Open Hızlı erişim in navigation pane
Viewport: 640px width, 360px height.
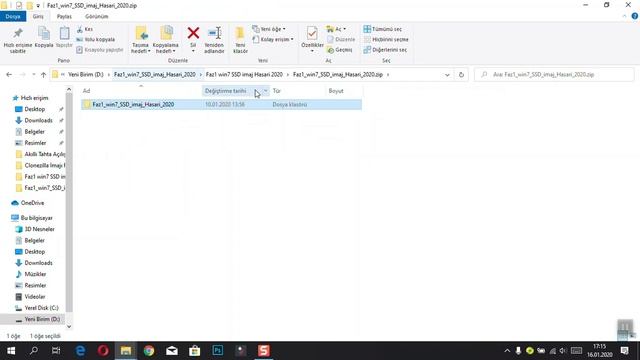[34, 98]
